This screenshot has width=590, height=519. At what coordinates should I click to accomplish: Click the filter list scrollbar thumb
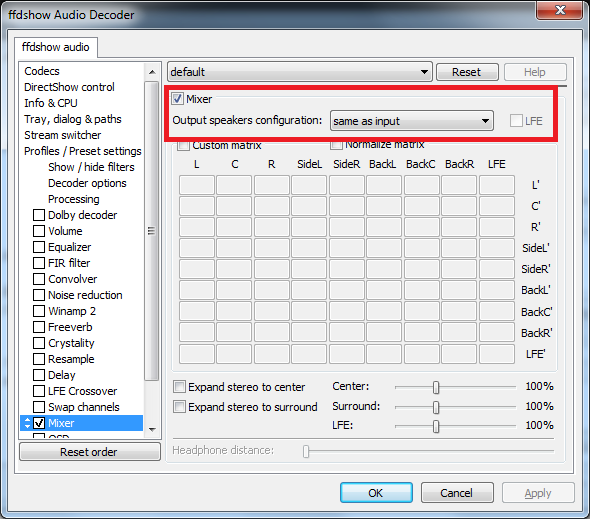coord(152,231)
